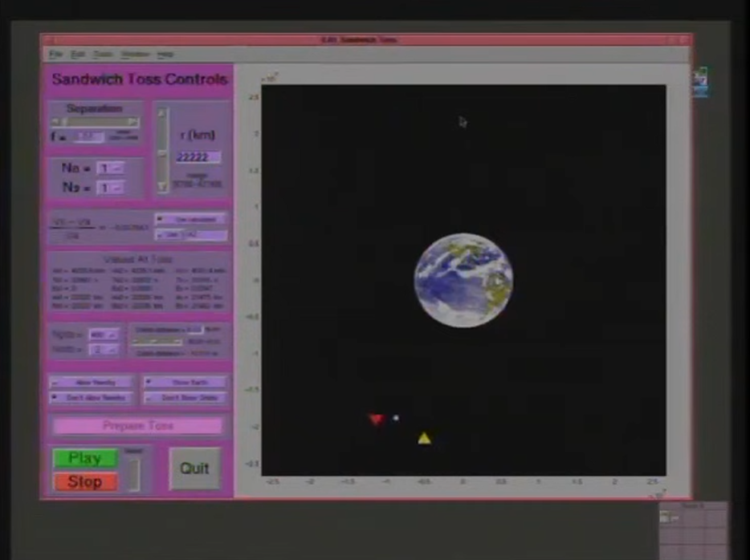Open dropdown below Npts

click(x=104, y=351)
